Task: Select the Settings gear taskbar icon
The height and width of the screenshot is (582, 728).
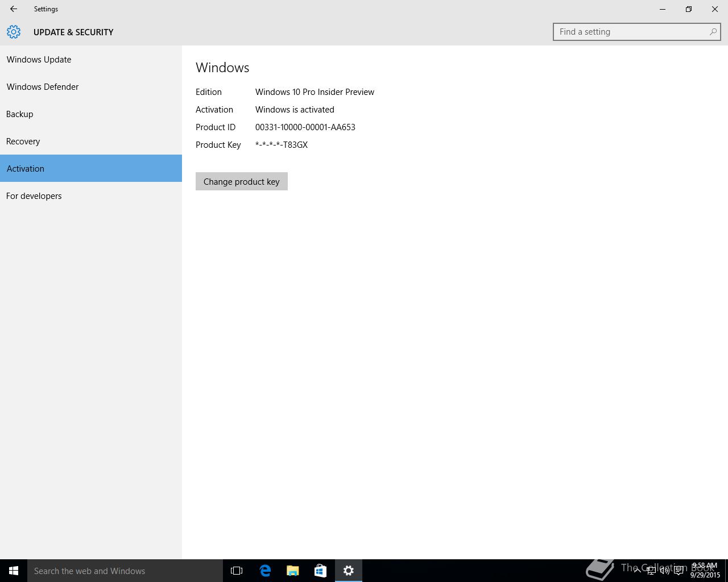Action: pos(349,571)
